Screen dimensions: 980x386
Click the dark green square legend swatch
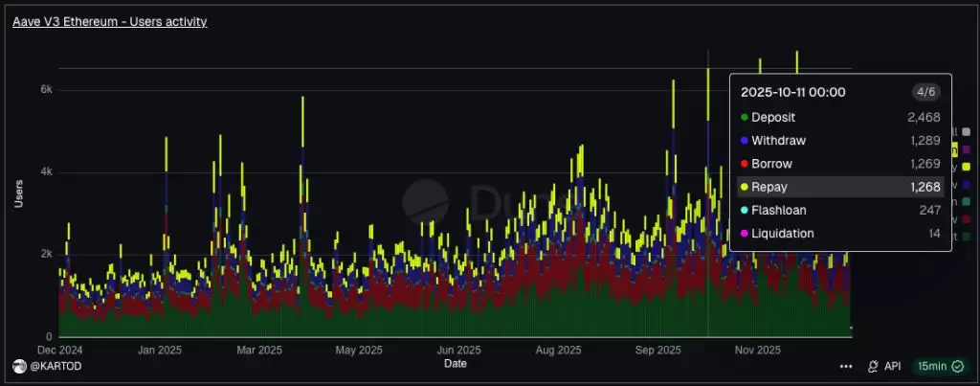point(966,236)
